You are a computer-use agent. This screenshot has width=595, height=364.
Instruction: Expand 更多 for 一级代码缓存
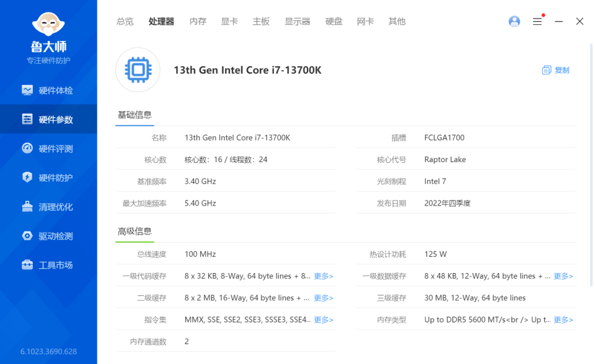pyautogui.click(x=324, y=276)
